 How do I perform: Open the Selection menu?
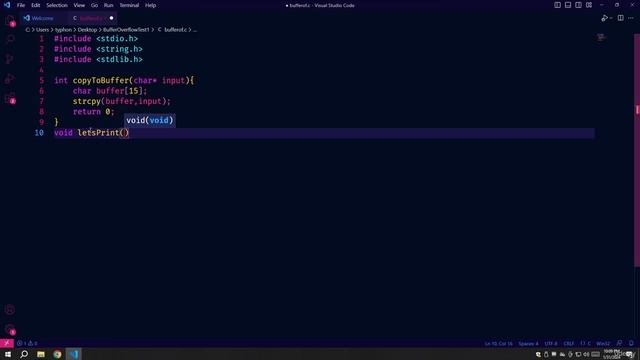[x=57, y=5]
